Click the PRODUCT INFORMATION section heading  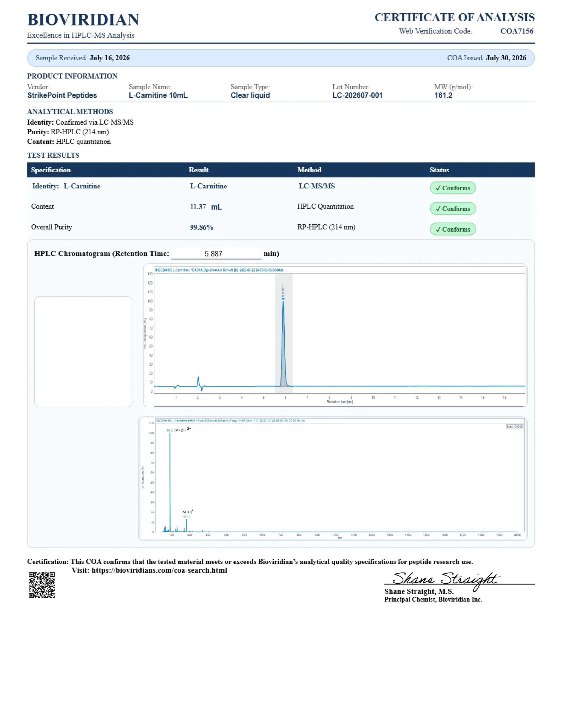point(72,76)
